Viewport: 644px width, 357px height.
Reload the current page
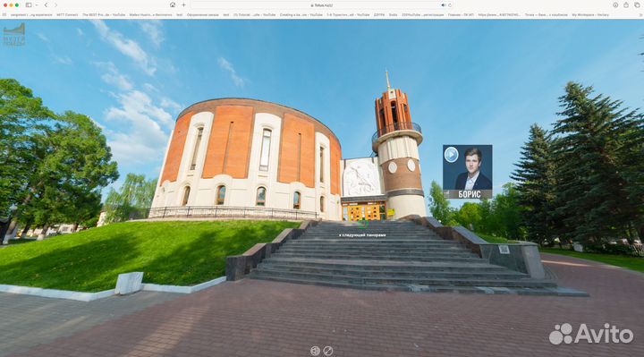[450, 5]
